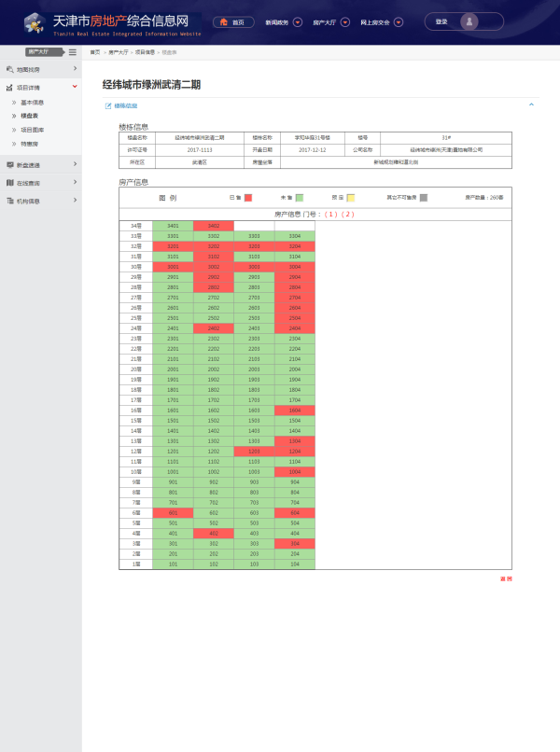Click sold unit 1604 cell
Screen dimensions: 560x752
pos(295,411)
